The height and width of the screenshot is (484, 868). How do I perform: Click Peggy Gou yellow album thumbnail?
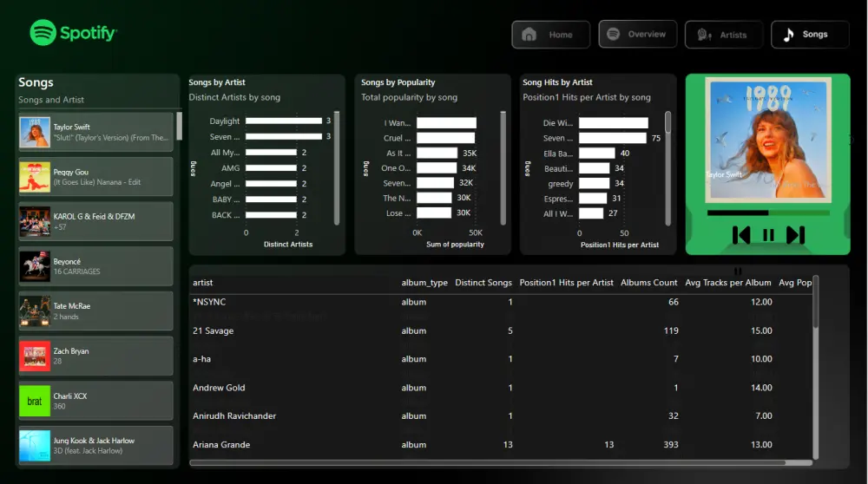(x=35, y=177)
